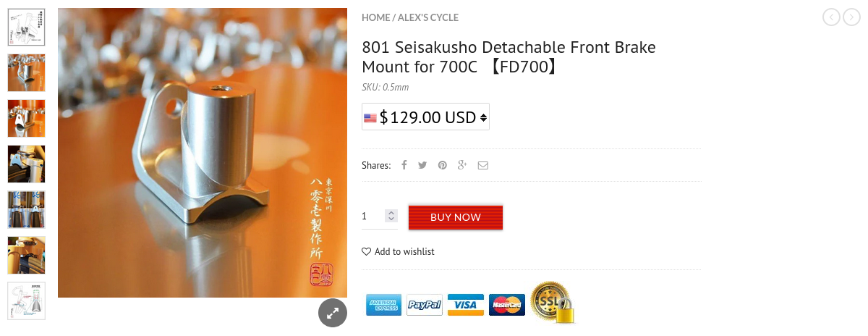Click the quantity input field
Screen dimensions: 868x336
point(372,216)
